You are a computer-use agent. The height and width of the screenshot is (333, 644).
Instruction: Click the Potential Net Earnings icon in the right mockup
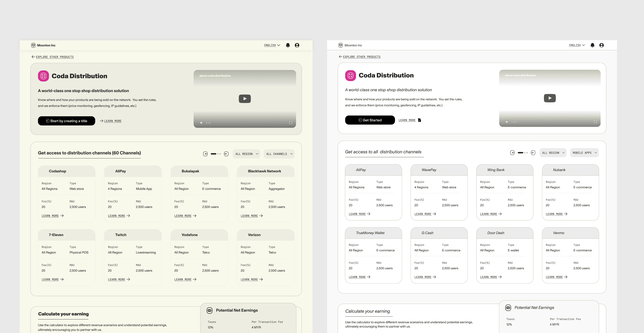click(x=508, y=308)
